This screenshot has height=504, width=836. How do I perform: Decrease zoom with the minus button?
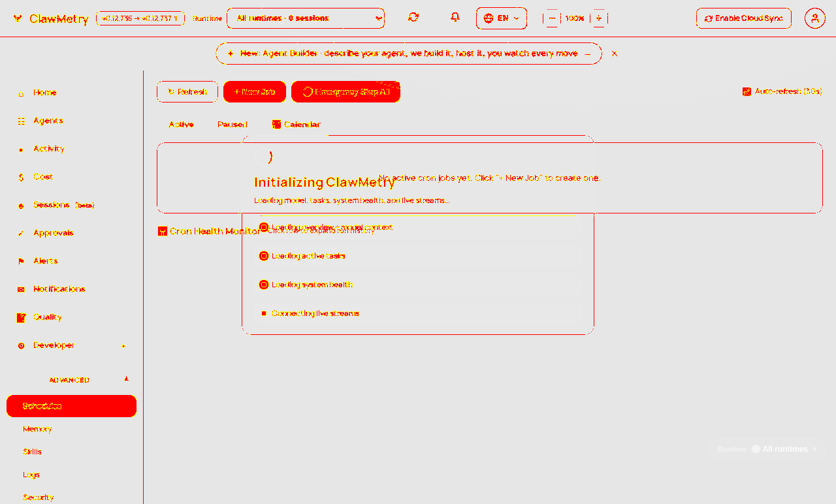(552, 18)
